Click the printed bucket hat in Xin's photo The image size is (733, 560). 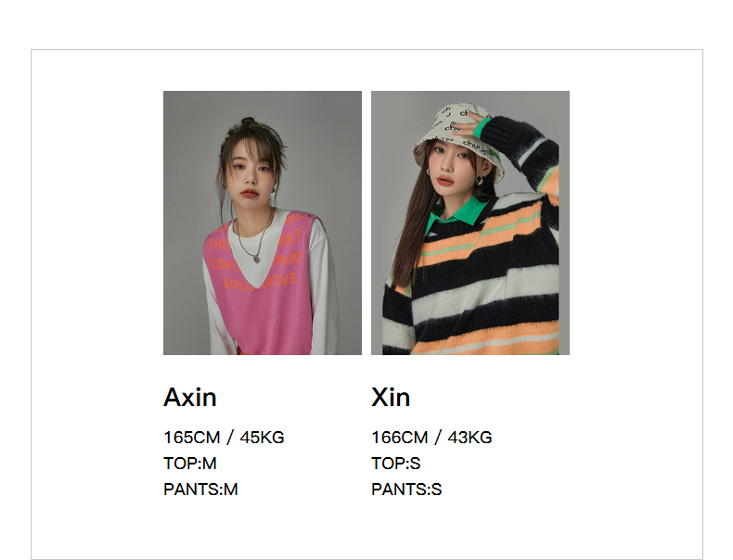(x=456, y=135)
